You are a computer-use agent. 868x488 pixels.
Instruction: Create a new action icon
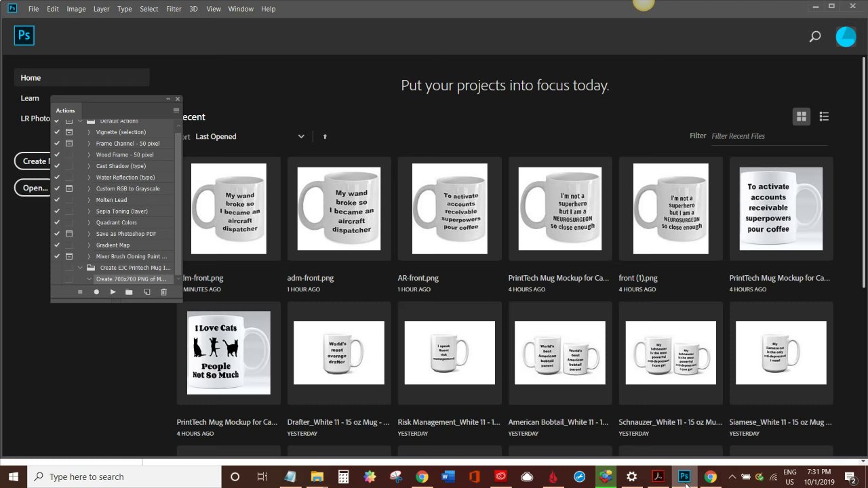tap(146, 292)
